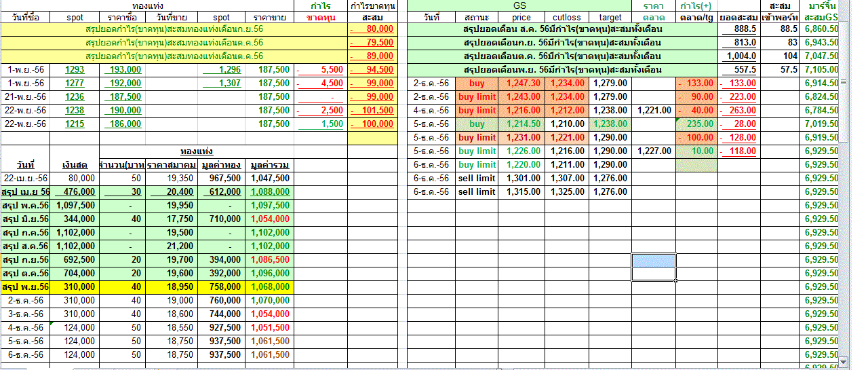This screenshot has width=868, height=370.
Task: Click the vertical scrollbar down arrow
Action: 844,363
